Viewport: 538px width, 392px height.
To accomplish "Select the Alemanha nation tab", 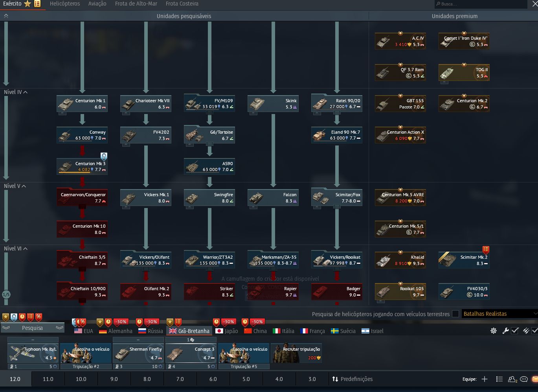I will point(116,331).
